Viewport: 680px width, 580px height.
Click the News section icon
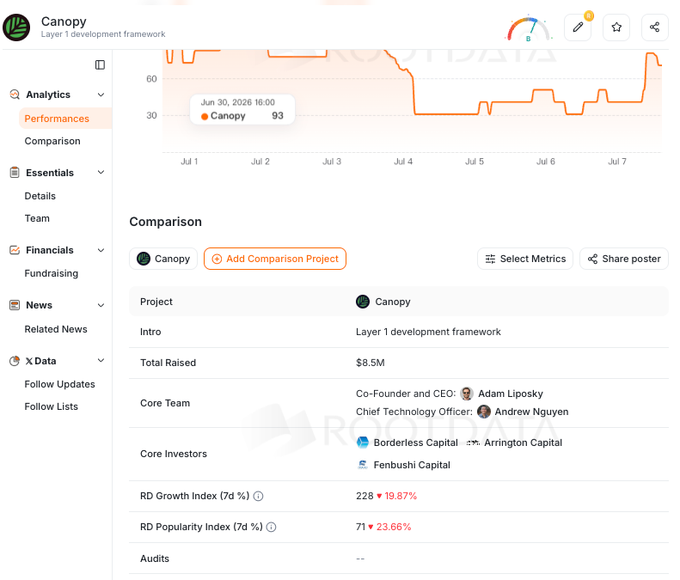click(x=15, y=305)
